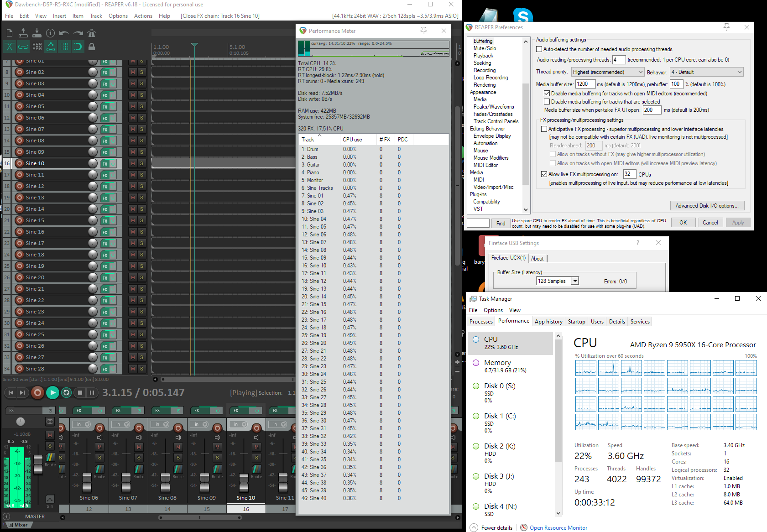The width and height of the screenshot is (767, 532).
Task: Click the Advanced Disk I/O options button
Action: (707, 206)
